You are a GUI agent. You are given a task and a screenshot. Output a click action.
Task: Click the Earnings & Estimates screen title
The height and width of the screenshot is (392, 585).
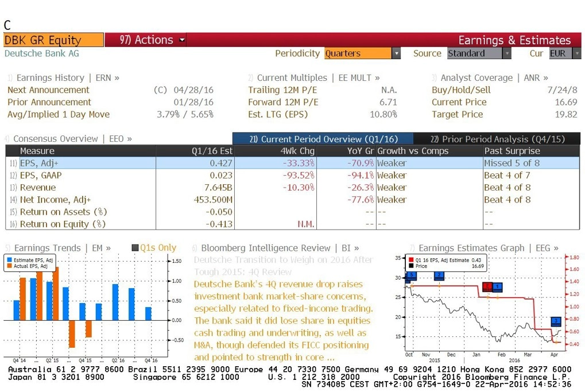tap(514, 40)
